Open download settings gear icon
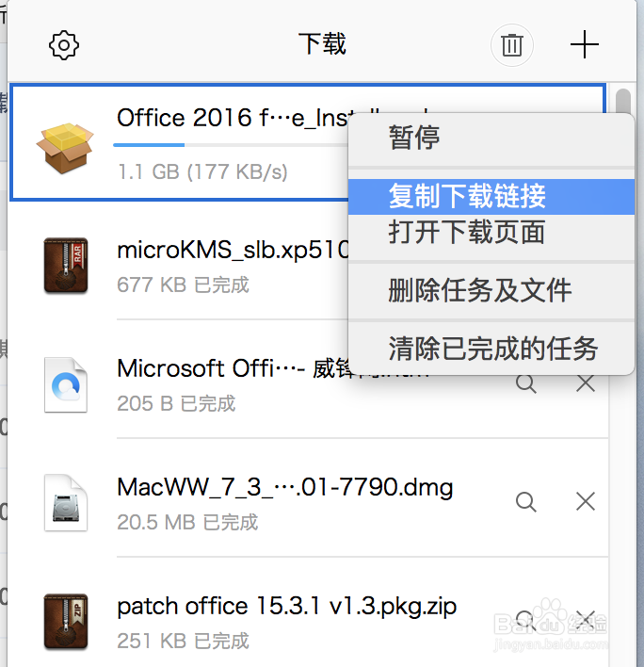The width and height of the screenshot is (644, 667). click(64, 44)
